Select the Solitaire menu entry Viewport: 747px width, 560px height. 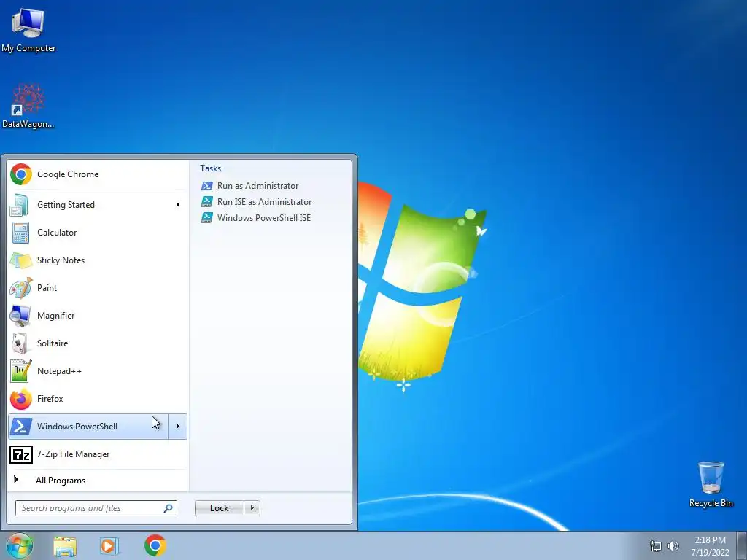click(x=53, y=343)
